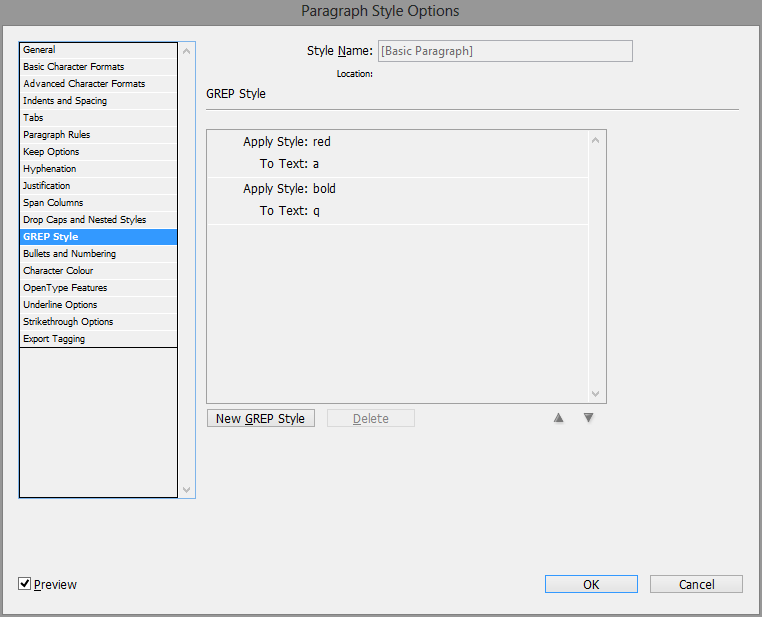The width and height of the screenshot is (762, 617).
Task: Click the Delete button
Action: [x=370, y=418]
